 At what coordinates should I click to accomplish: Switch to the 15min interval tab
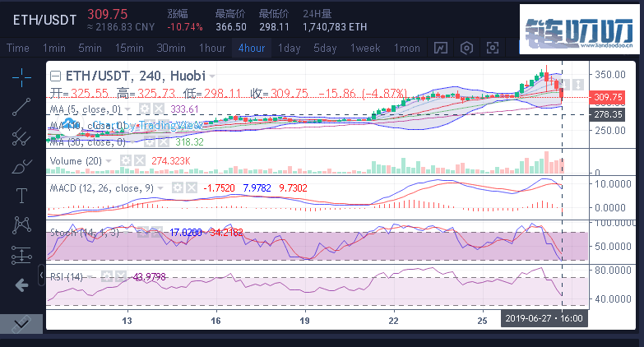coord(129,48)
